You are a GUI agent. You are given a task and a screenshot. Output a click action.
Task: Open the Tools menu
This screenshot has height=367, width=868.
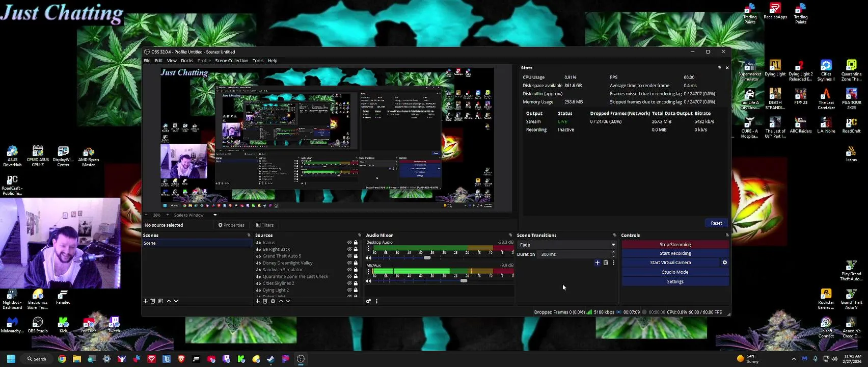(x=258, y=61)
